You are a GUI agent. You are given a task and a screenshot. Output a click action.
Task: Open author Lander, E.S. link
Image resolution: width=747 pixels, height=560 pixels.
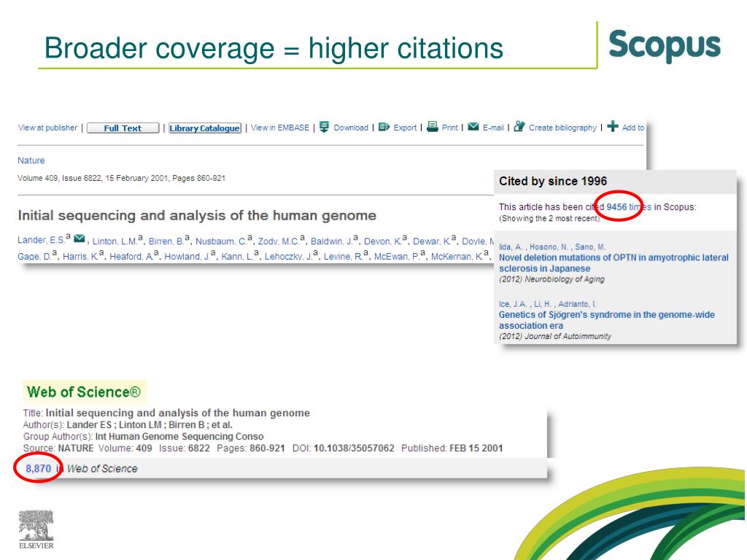(41, 240)
